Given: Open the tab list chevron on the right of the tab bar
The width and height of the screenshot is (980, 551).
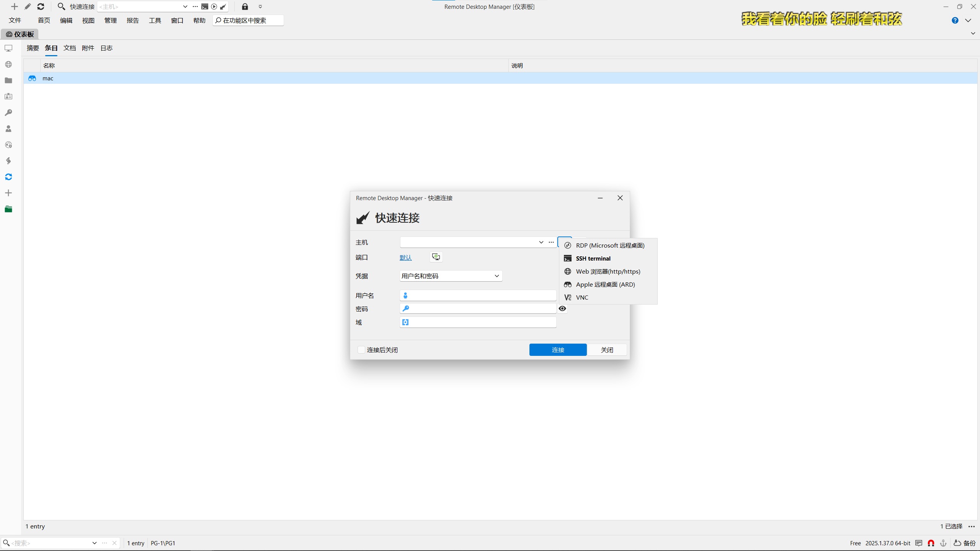Looking at the screenshot, I should [x=973, y=33].
